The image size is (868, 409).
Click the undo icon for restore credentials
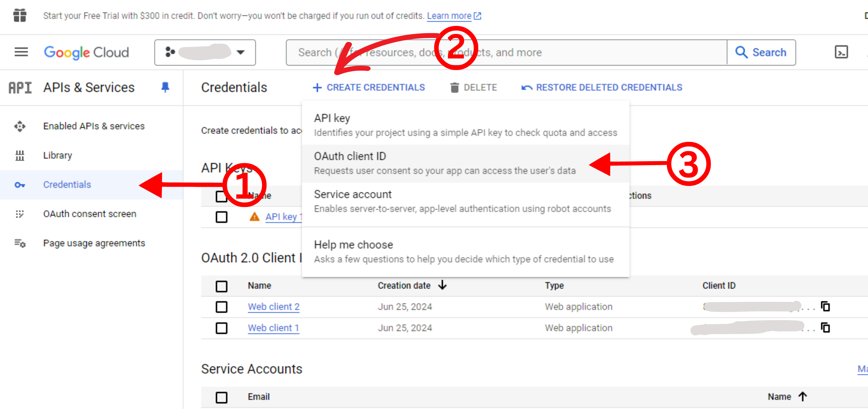click(x=526, y=88)
